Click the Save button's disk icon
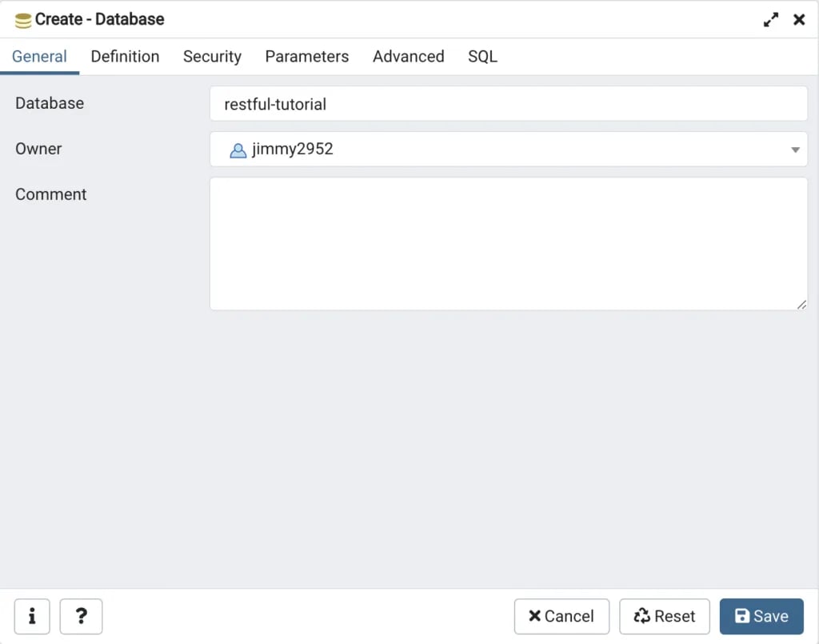The height and width of the screenshot is (644, 819). (x=743, y=616)
